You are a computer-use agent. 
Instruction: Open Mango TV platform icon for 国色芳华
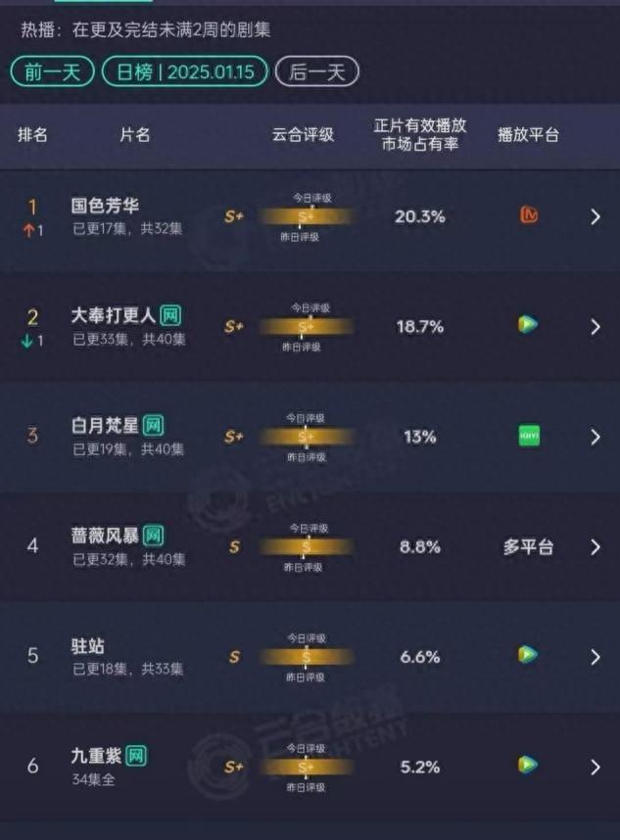[529, 215]
